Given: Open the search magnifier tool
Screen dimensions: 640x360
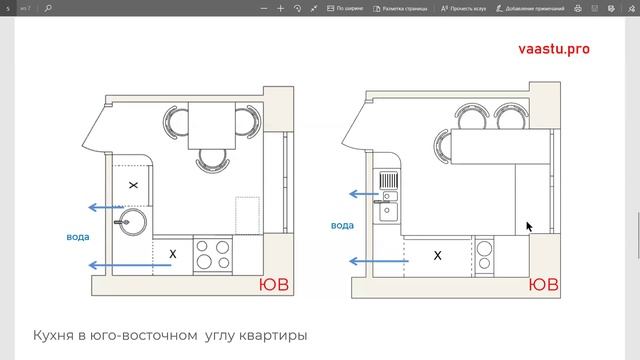Looking at the screenshot, I should click(48, 8).
